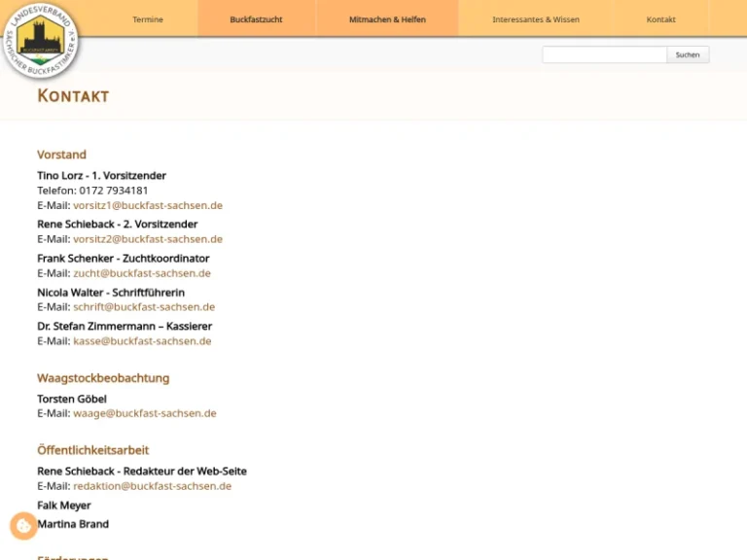Click inside the search text field
This screenshot has height=560, width=747.
click(603, 55)
